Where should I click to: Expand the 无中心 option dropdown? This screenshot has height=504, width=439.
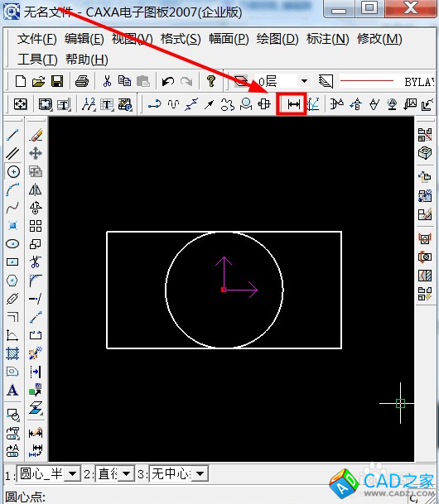[200, 473]
